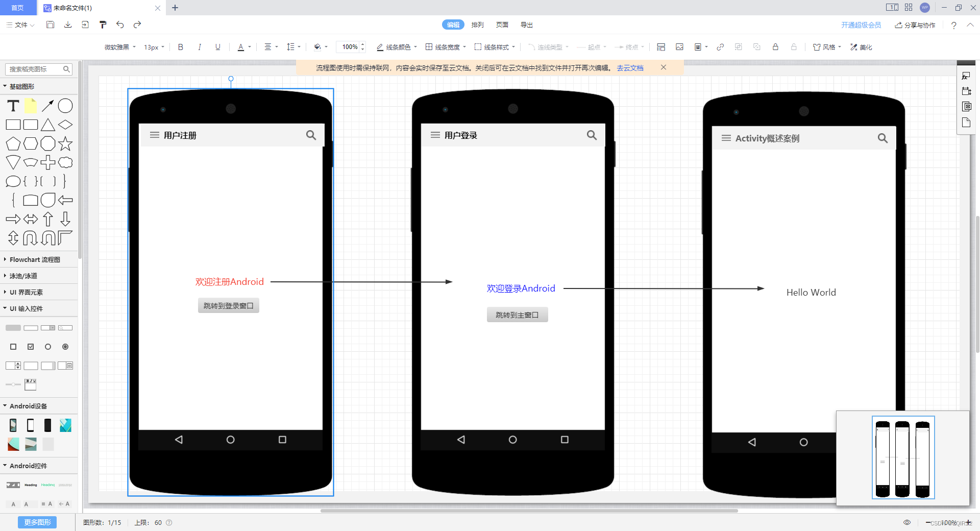Click the 搜索稻壳图标 search field
This screenshot has height=531, width=980.
click(x=39, y=69)
